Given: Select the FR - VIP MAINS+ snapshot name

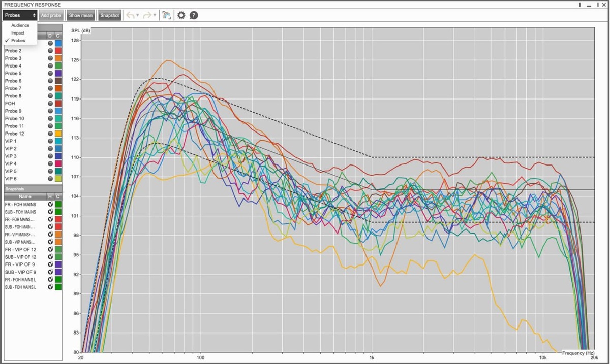Looking at the screenshot, I should pos(20,235).
